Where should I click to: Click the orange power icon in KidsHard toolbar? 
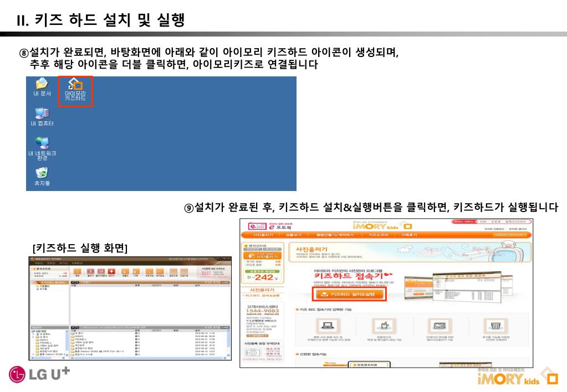(x=78, y=271)
